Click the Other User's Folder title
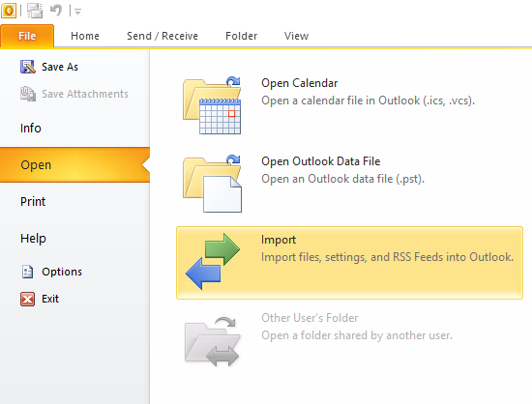This screenshot has height=404, width=532. pos(310,318)
